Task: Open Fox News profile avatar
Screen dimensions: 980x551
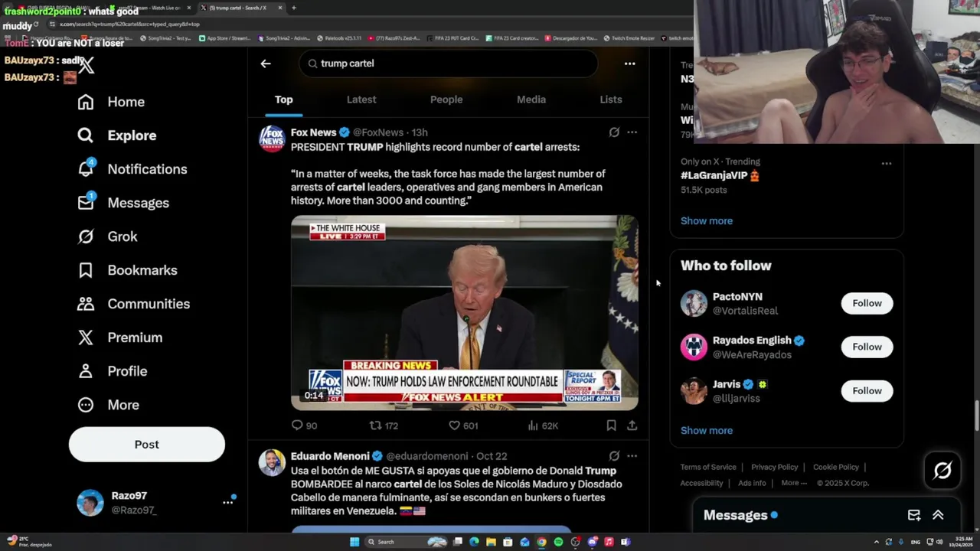Action: (272, 139)
